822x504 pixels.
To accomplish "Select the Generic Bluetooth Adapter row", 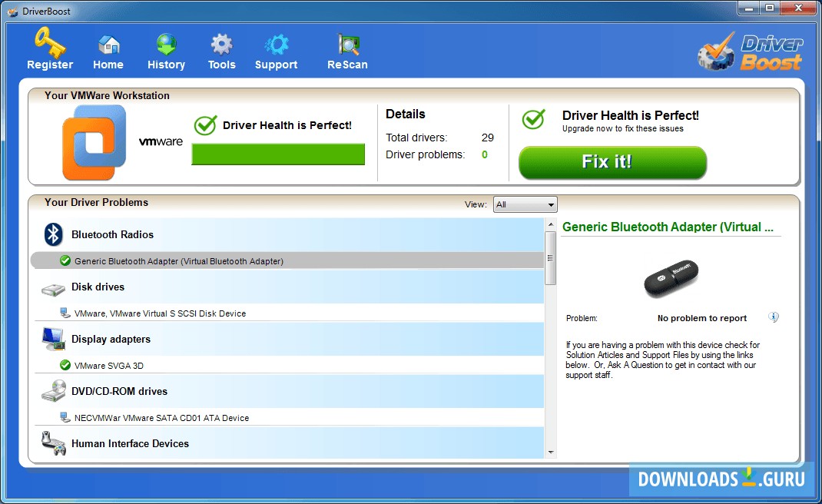I will click(x=287, y=260).
